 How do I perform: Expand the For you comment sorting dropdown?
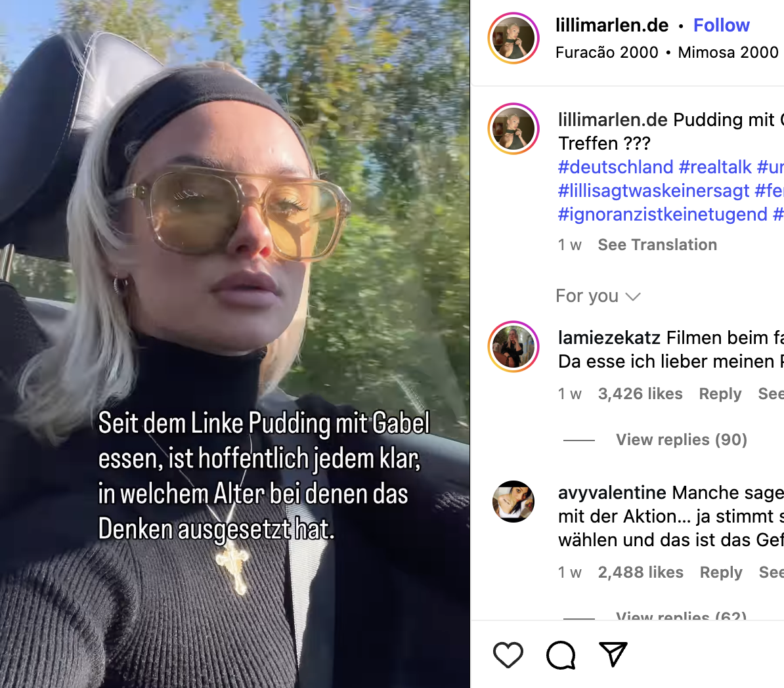click(598, 296)
